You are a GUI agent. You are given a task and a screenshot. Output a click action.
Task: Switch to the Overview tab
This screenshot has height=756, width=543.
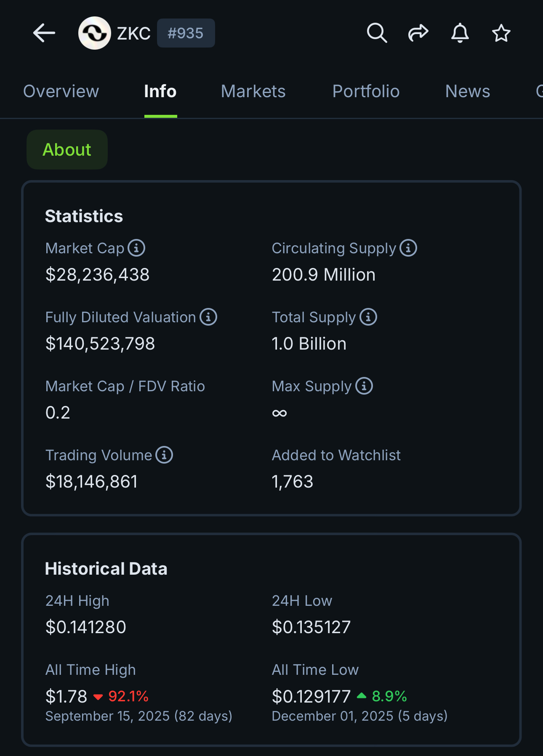61,91
